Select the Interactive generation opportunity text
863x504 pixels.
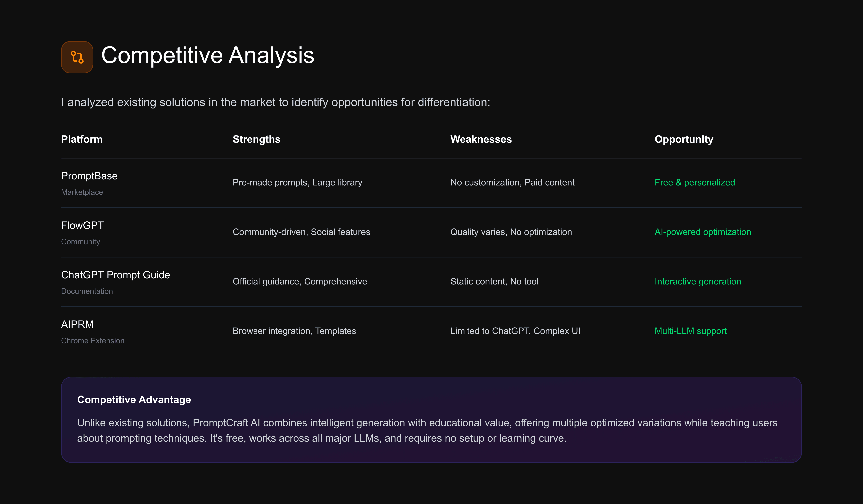pos(698,281)
